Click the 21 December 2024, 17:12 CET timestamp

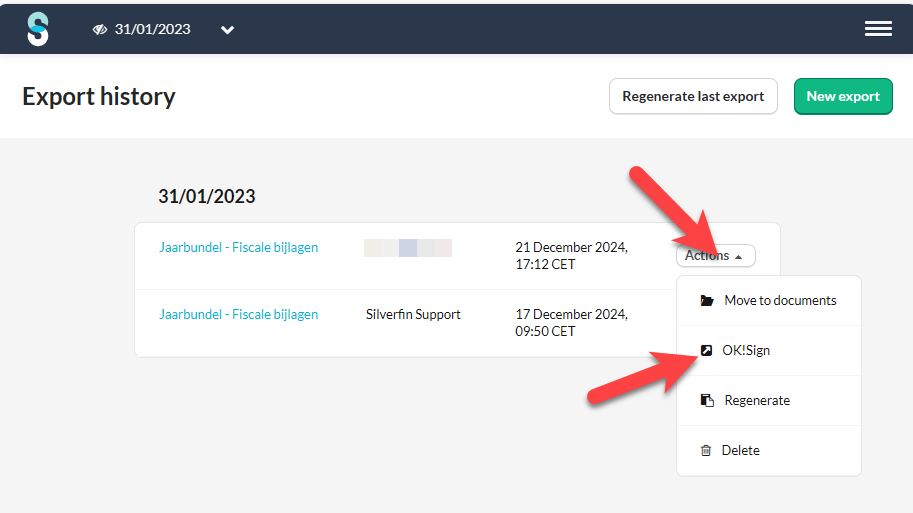(x=571, y=256)
